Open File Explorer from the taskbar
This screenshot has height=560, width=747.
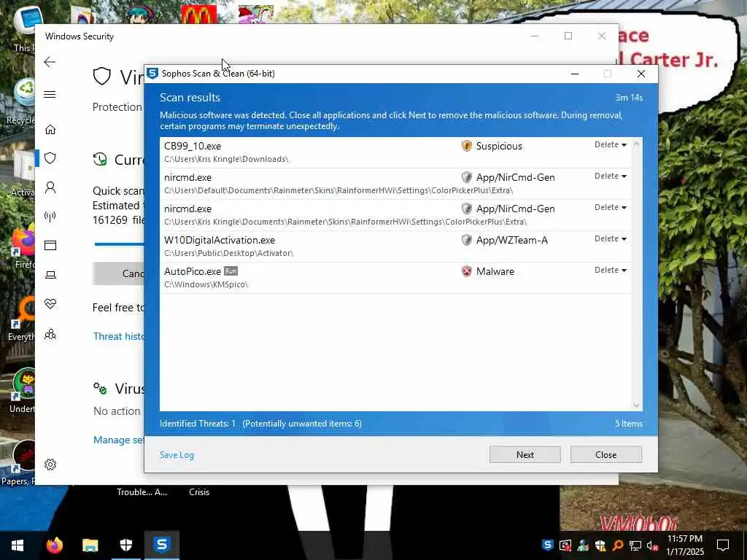(x=90, y=545)
